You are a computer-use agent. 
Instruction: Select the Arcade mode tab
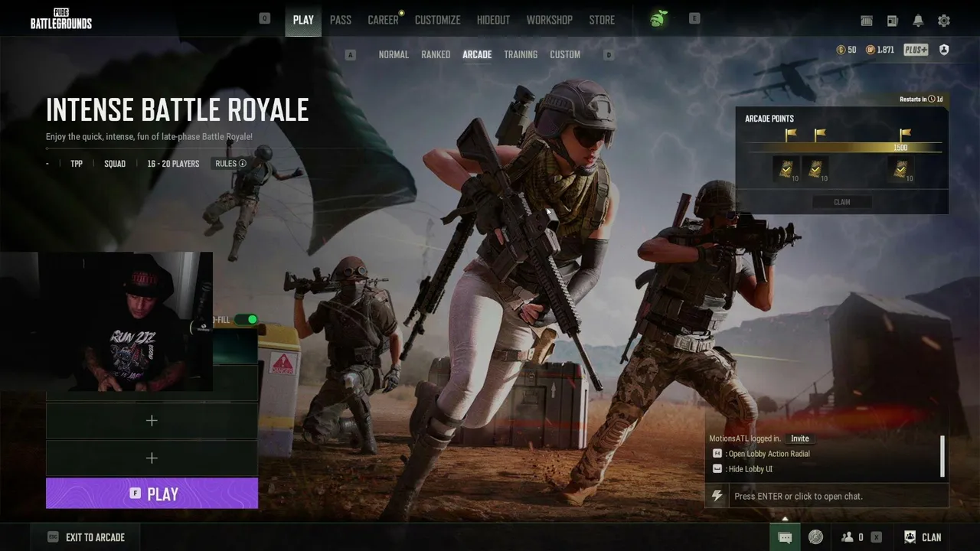click(477, 55)
